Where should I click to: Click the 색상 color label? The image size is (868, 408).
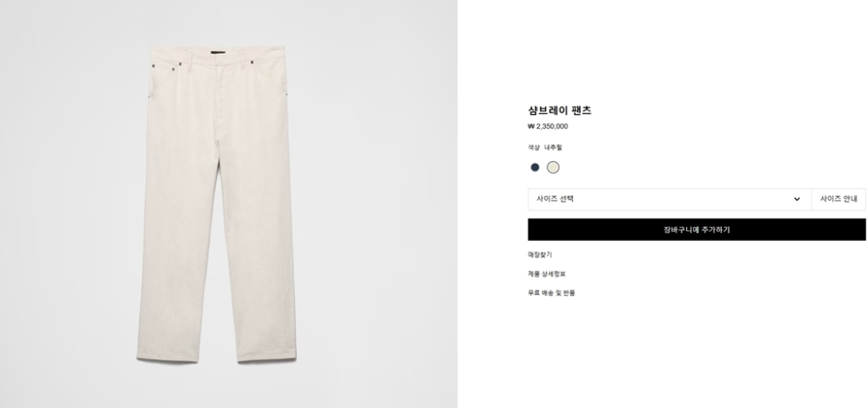click(x=534, y=147)
